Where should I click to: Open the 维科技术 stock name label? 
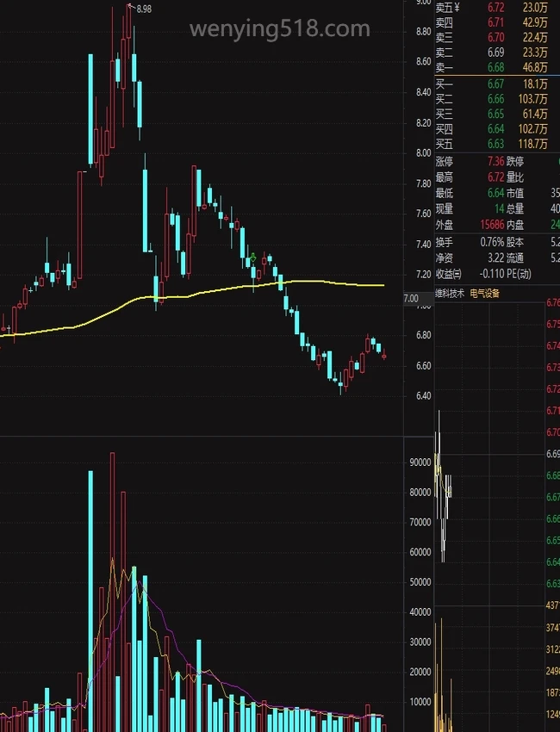click(x=449, y=294)
